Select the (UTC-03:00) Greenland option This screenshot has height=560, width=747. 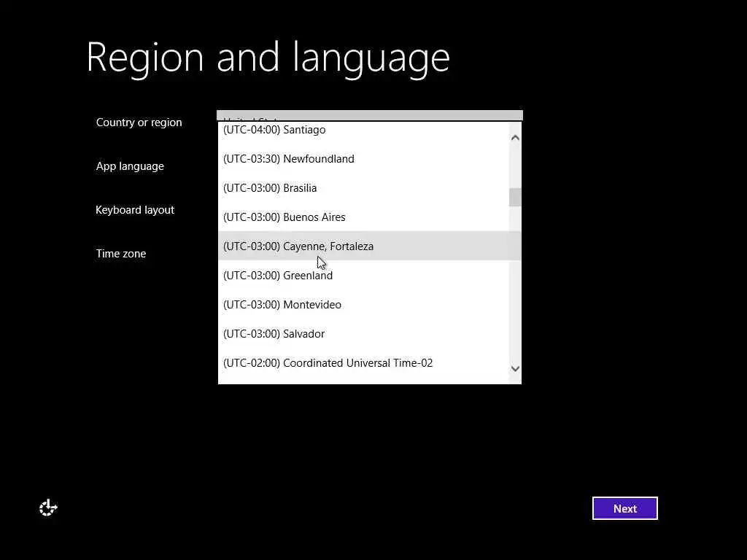coord(363,275)
